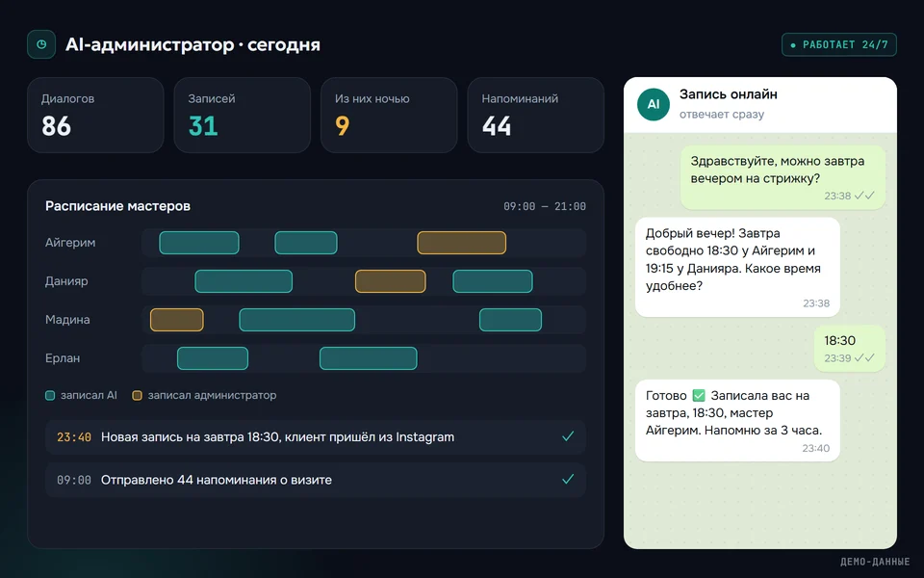
Task: Click the master name Мадина
Action: pyautogui.click(x=67, y=320)
